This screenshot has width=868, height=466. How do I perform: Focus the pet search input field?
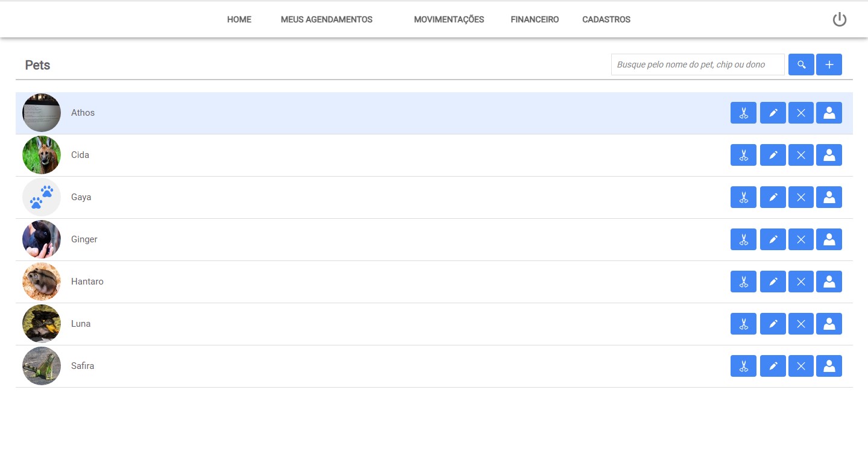(x=697, y=65)
